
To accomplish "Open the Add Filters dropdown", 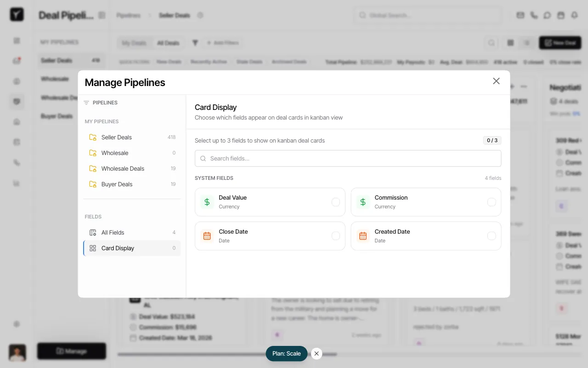I will pos(223,43).
